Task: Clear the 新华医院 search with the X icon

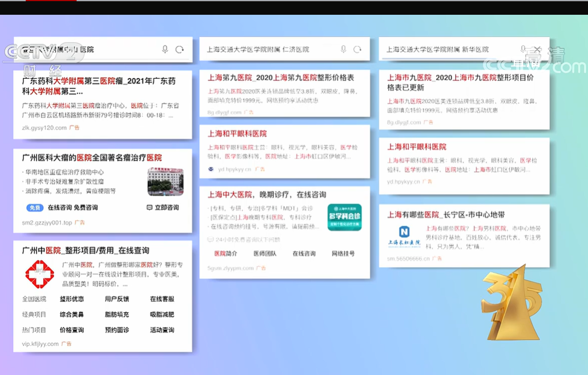Action: click(x=537, y=49)
